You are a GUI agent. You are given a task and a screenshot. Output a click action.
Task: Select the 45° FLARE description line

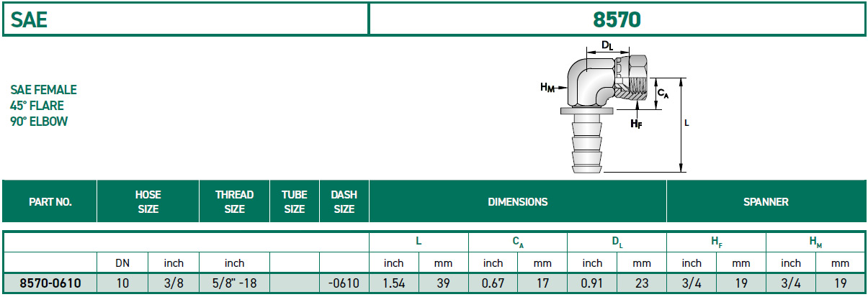(37, 106)
